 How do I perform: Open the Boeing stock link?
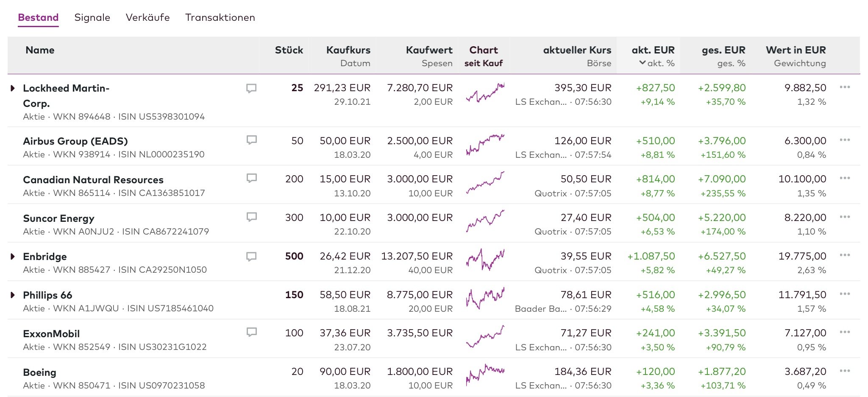39,372
